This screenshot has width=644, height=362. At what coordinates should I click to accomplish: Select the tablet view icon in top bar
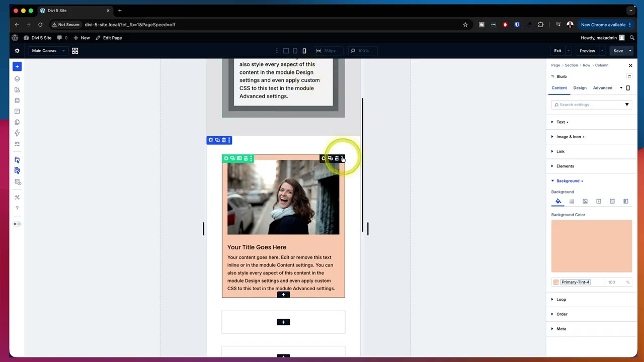(295, 51)
